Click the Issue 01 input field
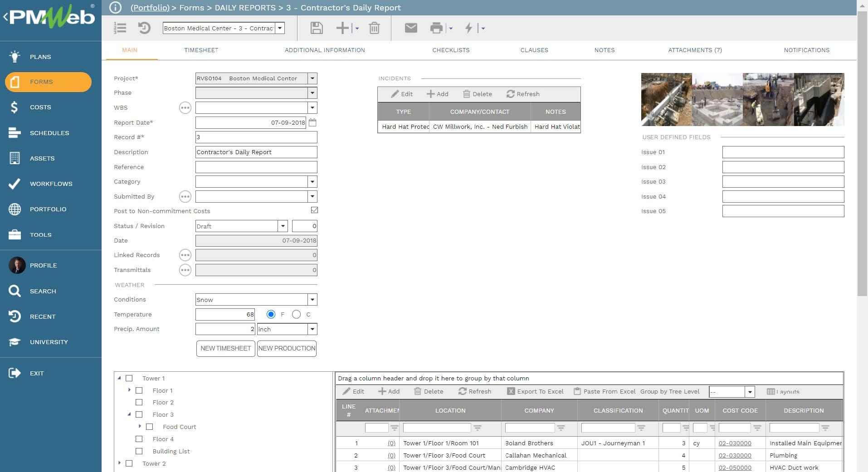Viewport: 868px width, 472px height. click(783, 152)
